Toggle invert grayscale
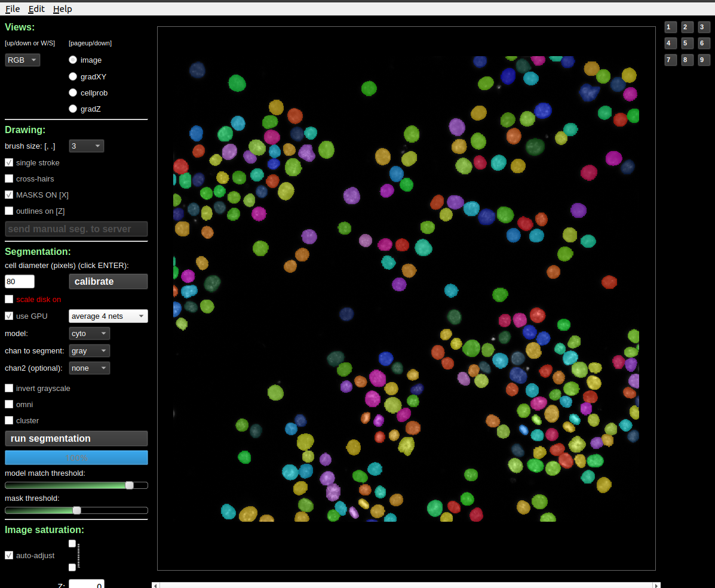The width and height of the screenshot is (715, 588). (x=9, y=388)
